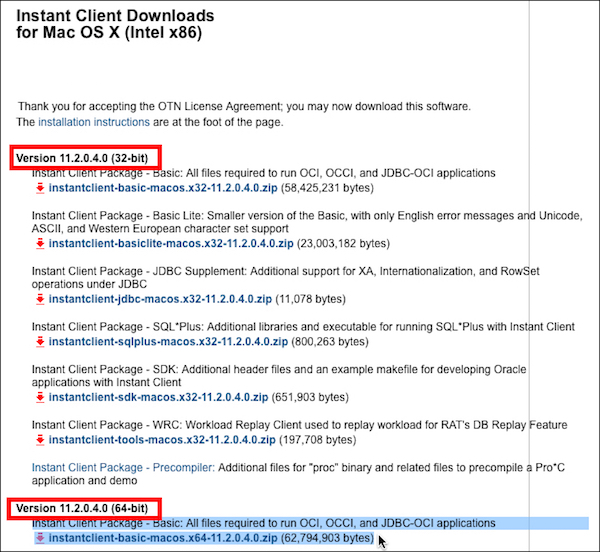Click the Version 11.2.0.4.0 (32-bit) heading
This screenshot has height=552, width=600.
pos(82,158)
